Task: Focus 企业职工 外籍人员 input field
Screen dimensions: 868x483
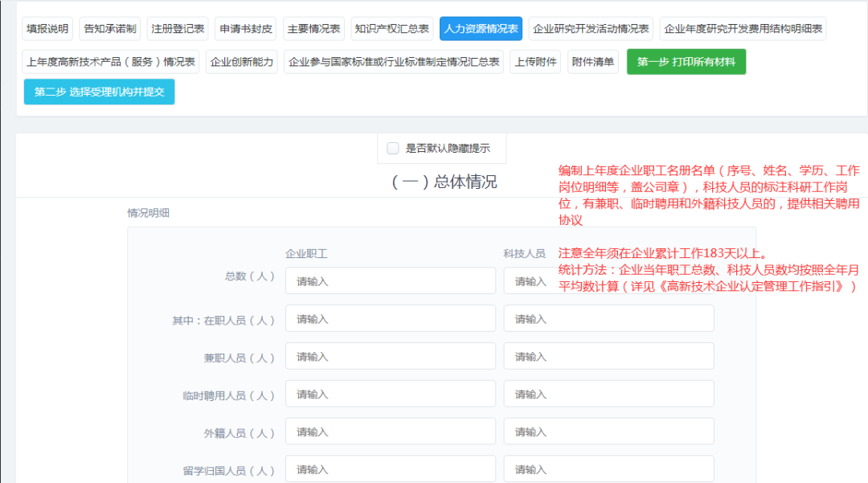Action: tap(391, 432)
